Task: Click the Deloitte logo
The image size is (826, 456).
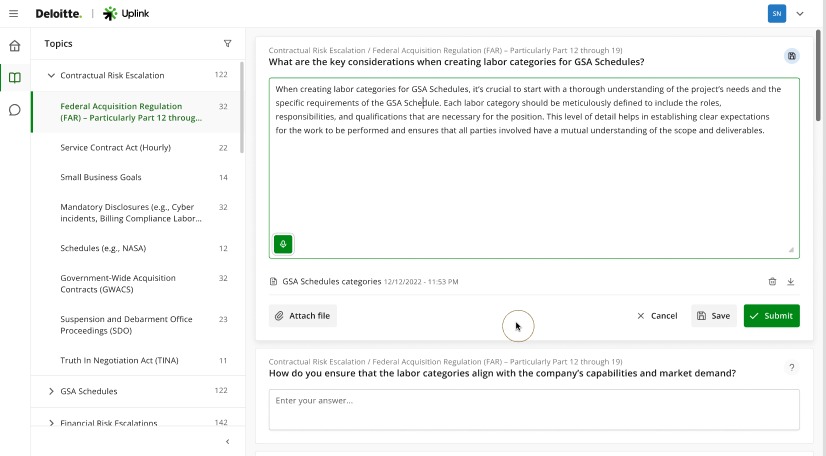Action: coord(58,14)
